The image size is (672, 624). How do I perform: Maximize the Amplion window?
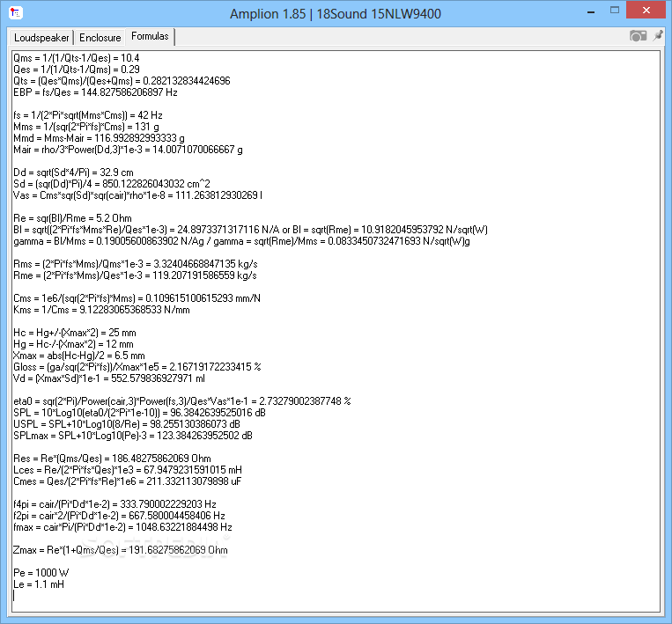(x=615, y=11)
